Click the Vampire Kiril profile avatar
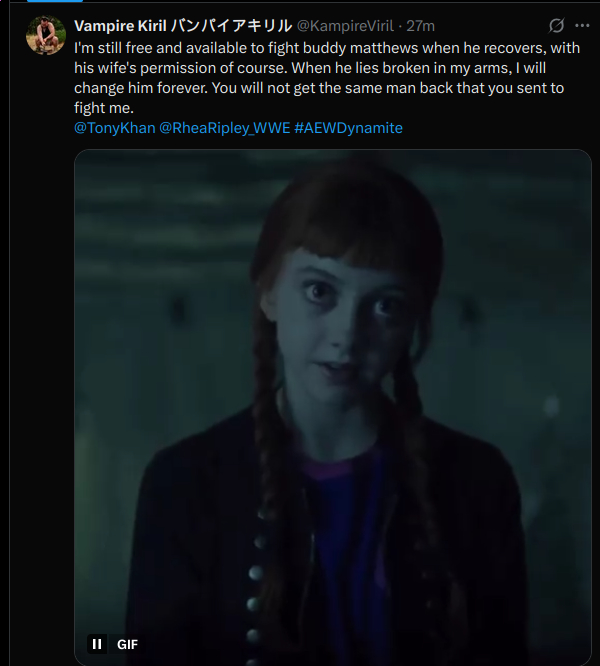This screenshot has width=600, height=666. (46, 35)
